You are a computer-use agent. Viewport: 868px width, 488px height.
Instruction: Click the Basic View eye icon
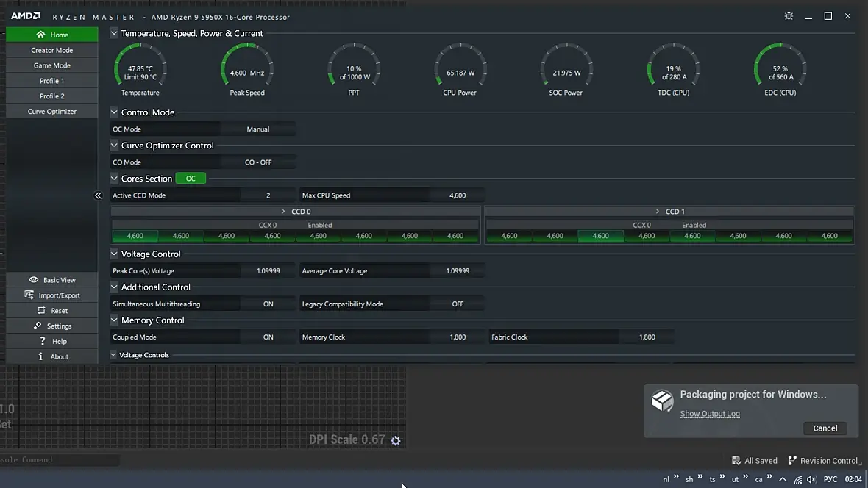pyautogui.click(x=34, y=280)
